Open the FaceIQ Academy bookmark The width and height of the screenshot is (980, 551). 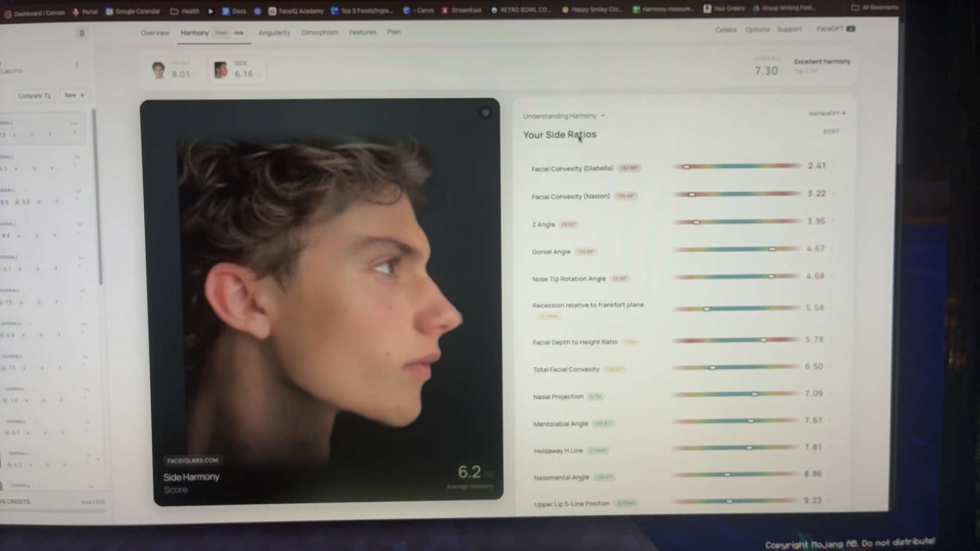tap(296, 11)
